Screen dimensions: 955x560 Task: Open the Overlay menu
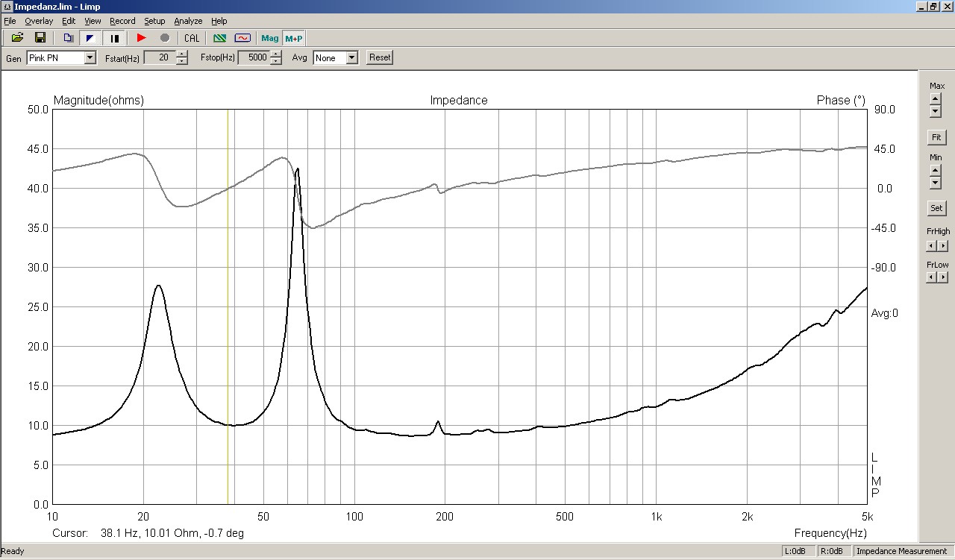point(39,21)
